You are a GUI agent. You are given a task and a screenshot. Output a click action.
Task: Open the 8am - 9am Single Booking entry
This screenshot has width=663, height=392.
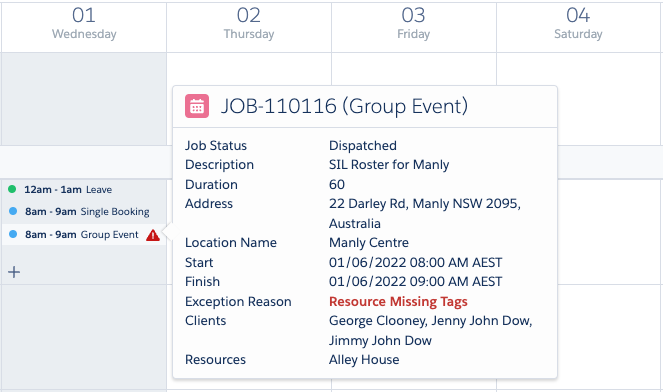click(87, 211)
